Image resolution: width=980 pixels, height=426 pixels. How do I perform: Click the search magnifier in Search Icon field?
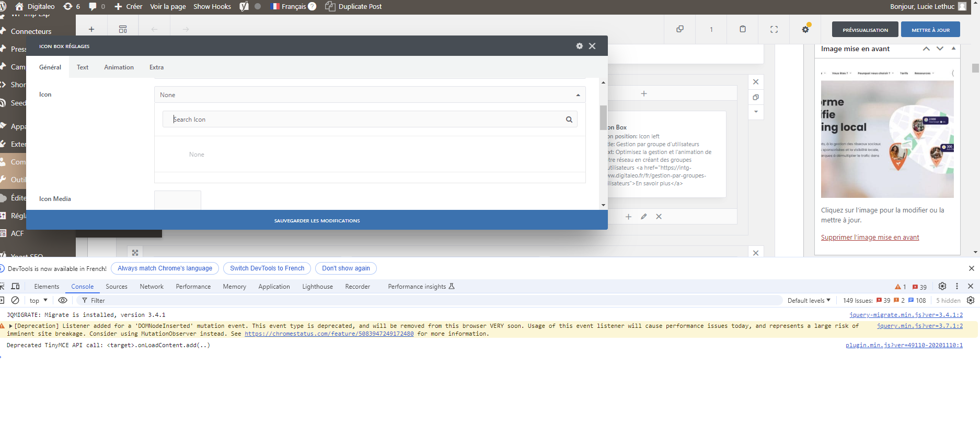coord(569,120)
